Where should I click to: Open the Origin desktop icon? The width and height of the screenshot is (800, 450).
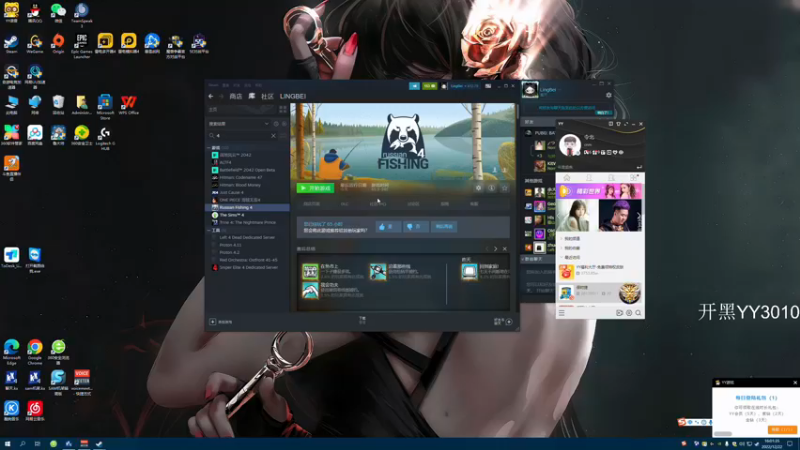coord(58,44)
